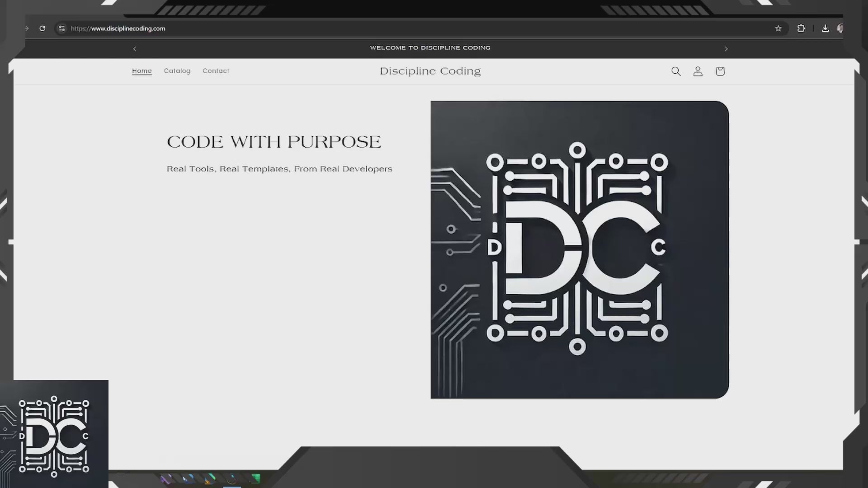Open the Catalog menu item

point(177,71)
